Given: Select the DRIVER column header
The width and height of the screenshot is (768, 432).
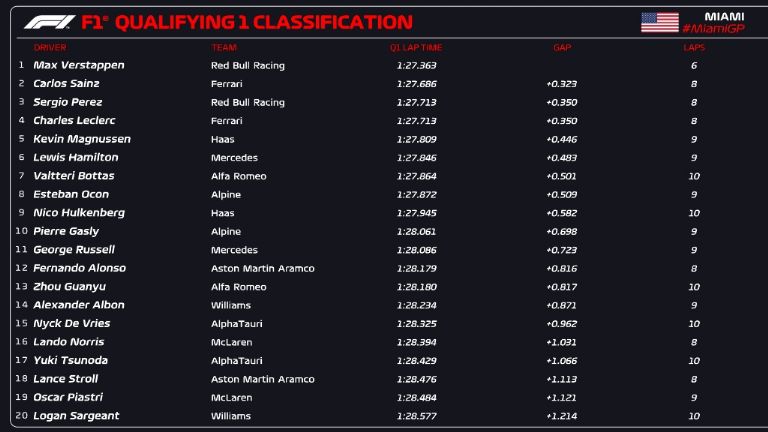Looking at the screenshot, I should [x=50, y=47].
